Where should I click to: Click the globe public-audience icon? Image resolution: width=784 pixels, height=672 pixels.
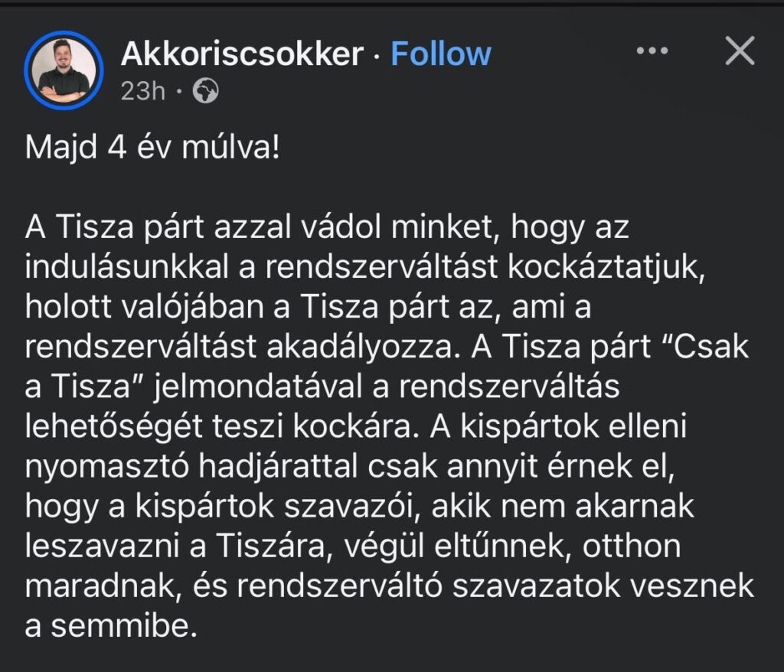point(205,92)
